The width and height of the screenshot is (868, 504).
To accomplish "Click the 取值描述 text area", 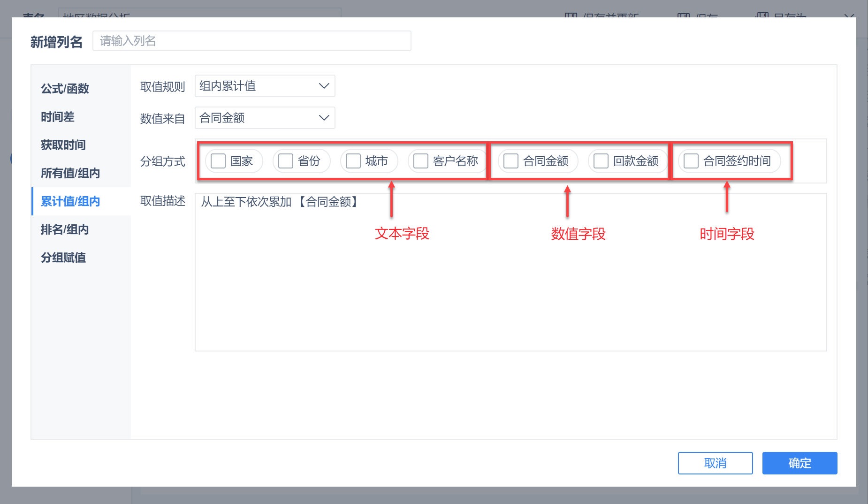I will coord(511,272).
